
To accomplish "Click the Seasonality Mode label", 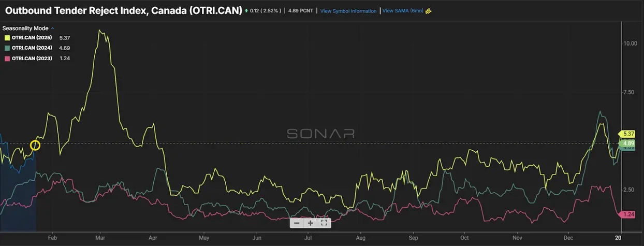I will tap(25, 28).
